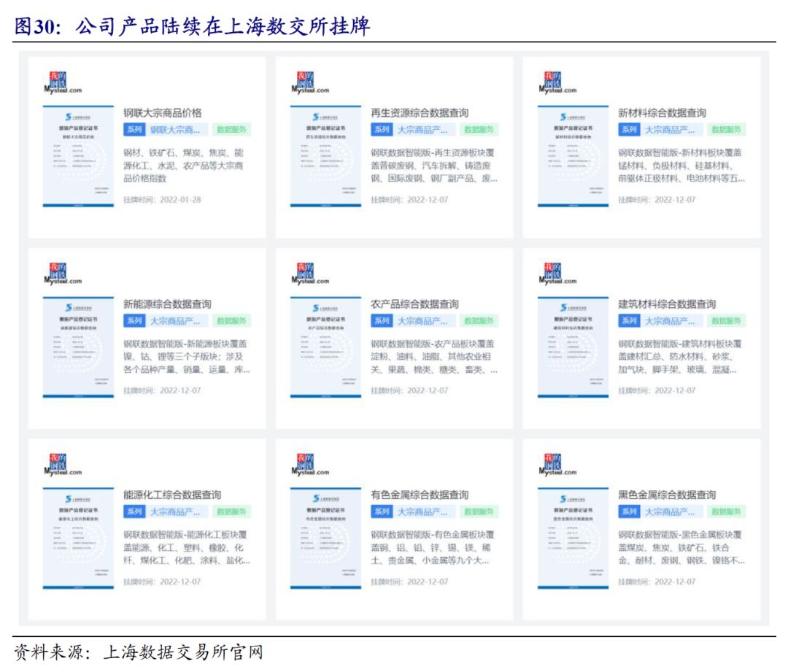Click Mysteel logo on 黑色金属综合数据查询 card
This screenshot has height=672, width=788.
(x=557, y=465)
